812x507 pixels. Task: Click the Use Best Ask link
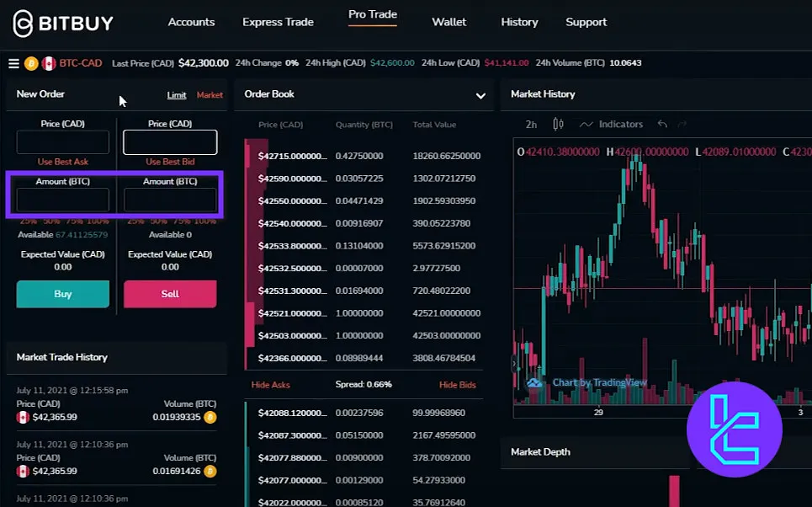[63, 162]
